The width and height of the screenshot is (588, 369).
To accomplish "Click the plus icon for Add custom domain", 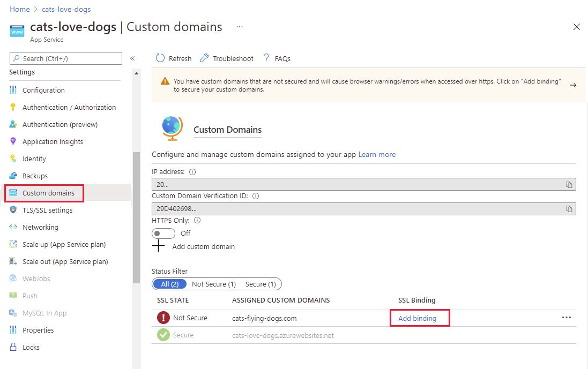I will click(158, 246).
